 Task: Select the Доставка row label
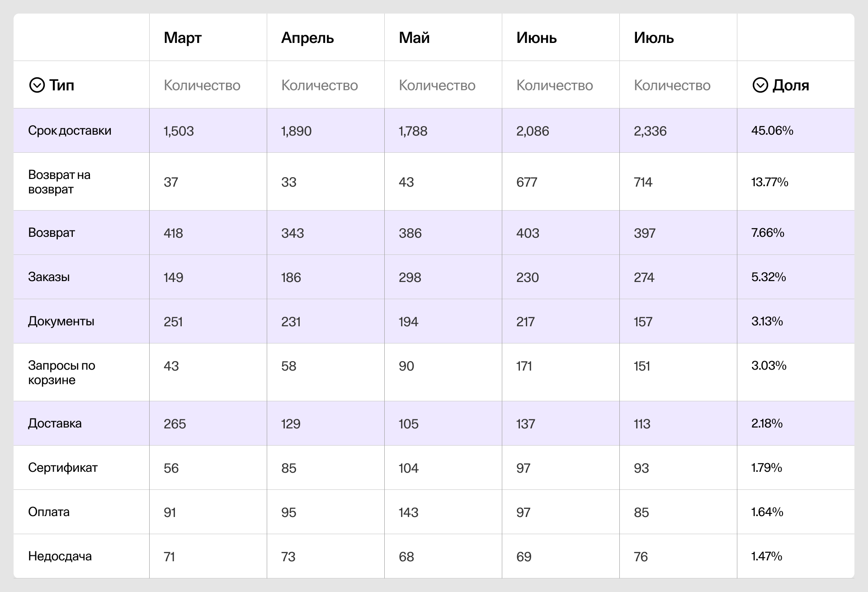[x=55, y=423]
